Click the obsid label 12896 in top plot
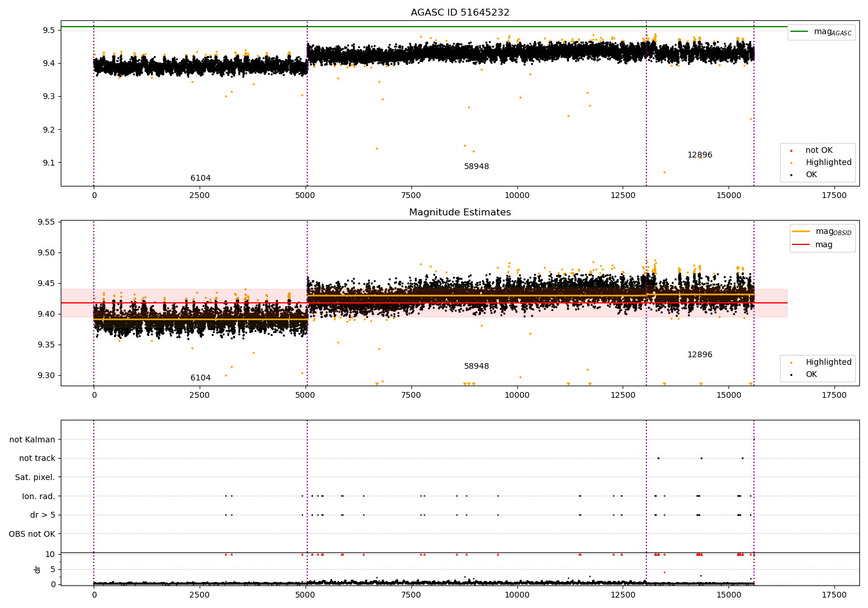The height and width of the screenshot is (608, 868). tap(700, 155)
